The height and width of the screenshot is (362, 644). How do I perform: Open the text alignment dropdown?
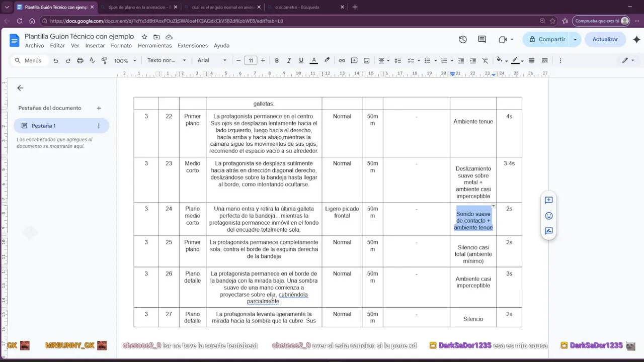tap(384, 60)
